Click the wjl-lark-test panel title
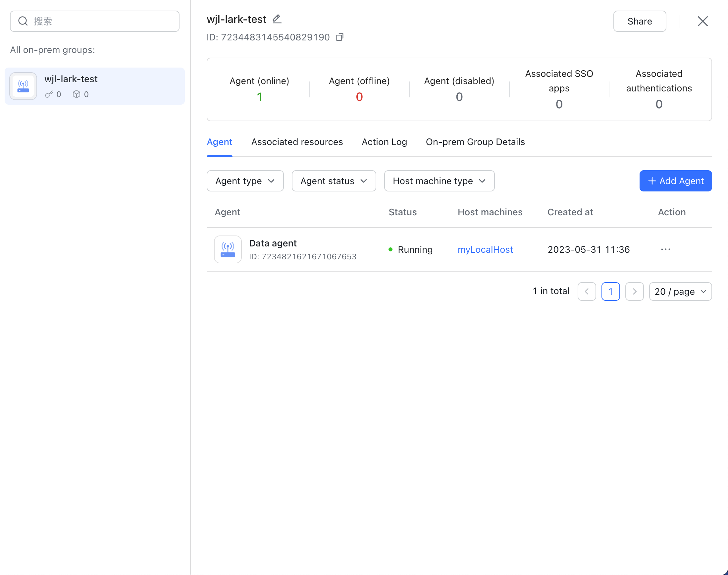728x575 pixels. (236, 19)
